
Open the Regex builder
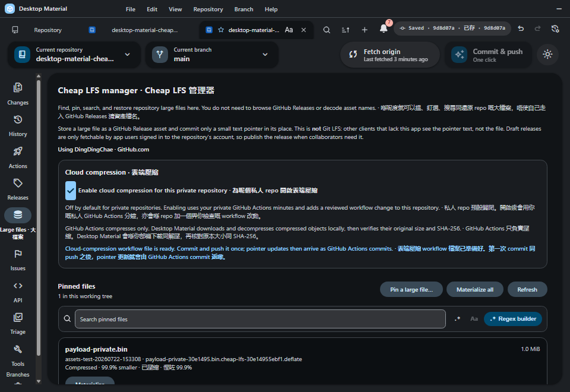(513, 319)
